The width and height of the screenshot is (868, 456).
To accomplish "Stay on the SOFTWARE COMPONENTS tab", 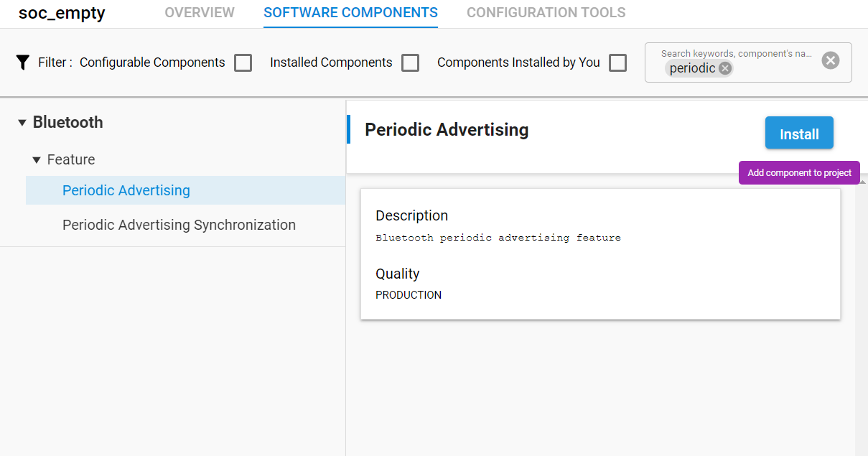I will 350,12.
